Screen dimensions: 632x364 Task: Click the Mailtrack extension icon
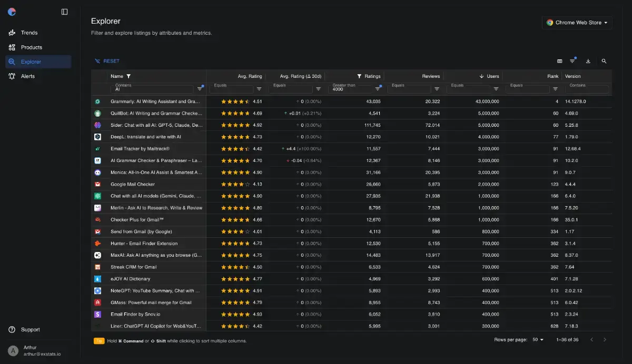pos(97,149)
